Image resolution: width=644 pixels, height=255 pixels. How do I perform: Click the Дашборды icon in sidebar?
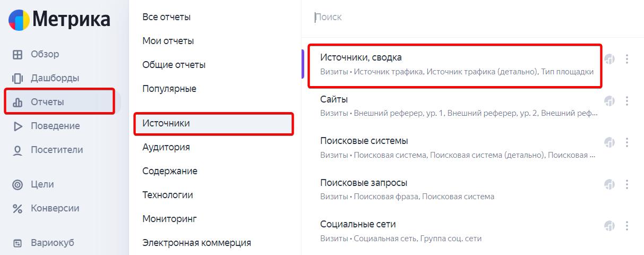coord(18,78)
